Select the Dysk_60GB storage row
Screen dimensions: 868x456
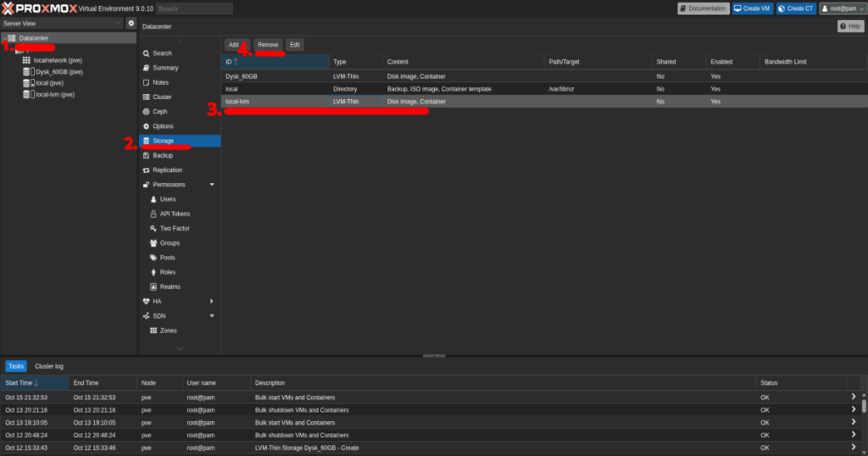[544, 76]
